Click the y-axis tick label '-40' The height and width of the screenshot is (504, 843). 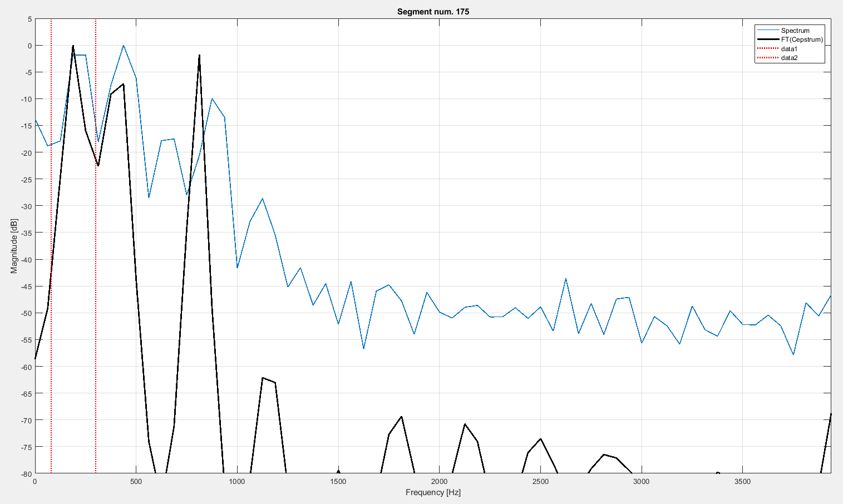click(27, 259)
